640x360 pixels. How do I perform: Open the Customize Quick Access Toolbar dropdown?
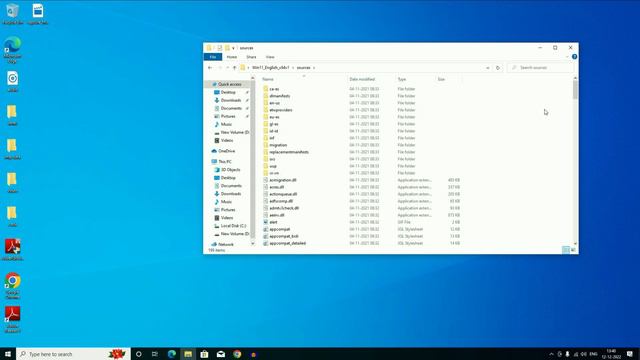[x=233, y=48]
